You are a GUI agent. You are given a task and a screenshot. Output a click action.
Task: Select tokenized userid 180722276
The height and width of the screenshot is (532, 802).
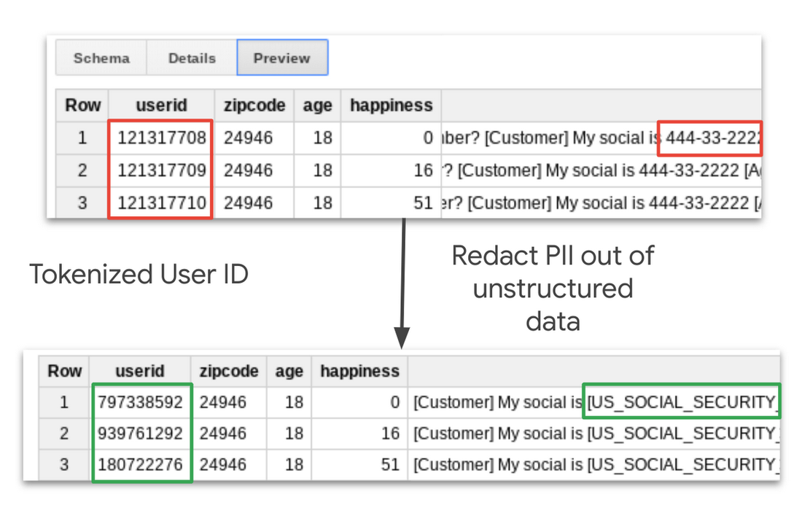pos(140,465)
